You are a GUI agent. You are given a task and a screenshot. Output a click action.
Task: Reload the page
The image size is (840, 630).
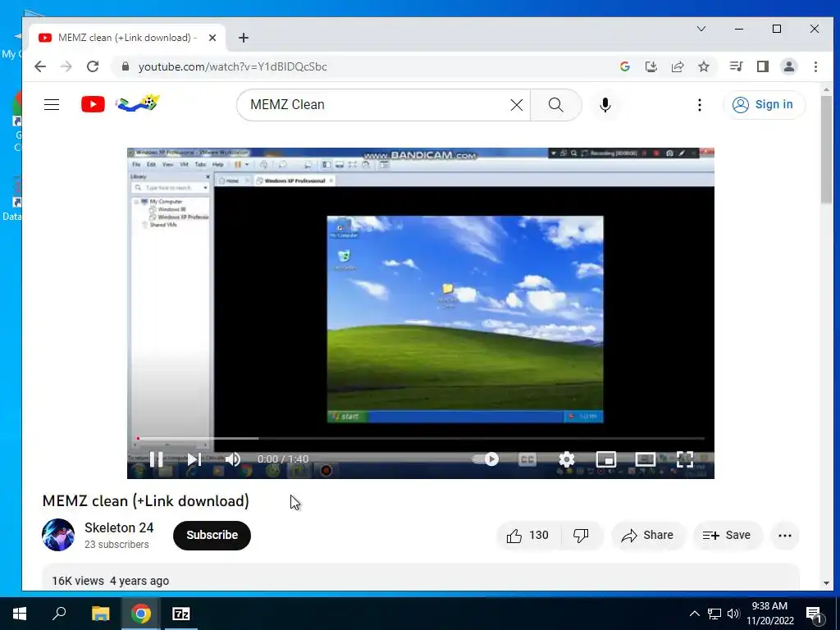[x=93, y=66]
